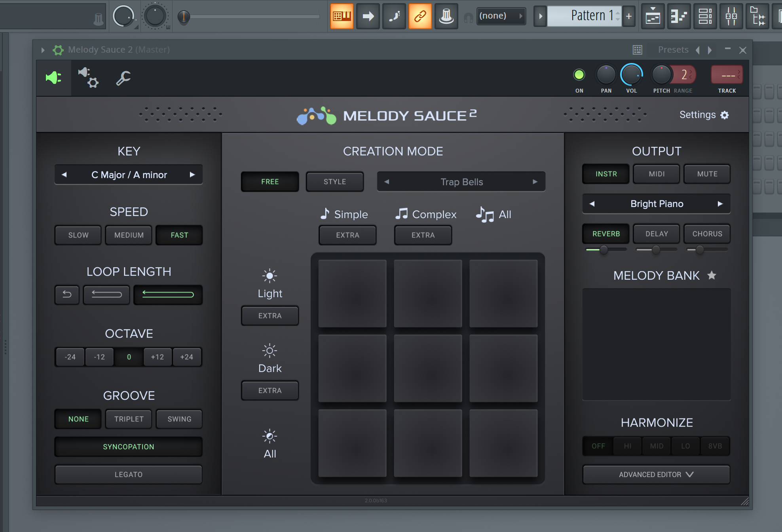Open Melody Sauce Settings gear
Viewport: 782px width, 532px height.
coord(724,115)
